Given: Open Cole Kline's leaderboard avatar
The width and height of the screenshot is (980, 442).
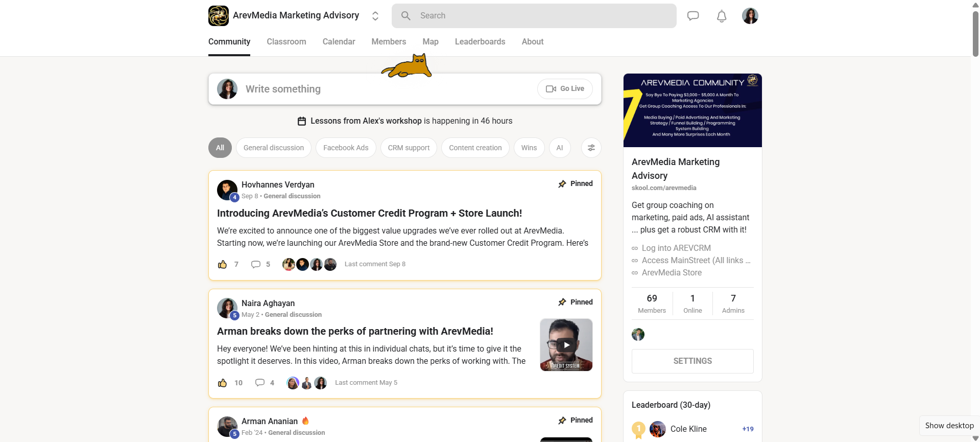Looking at the screenshot, I should point(658,429).
